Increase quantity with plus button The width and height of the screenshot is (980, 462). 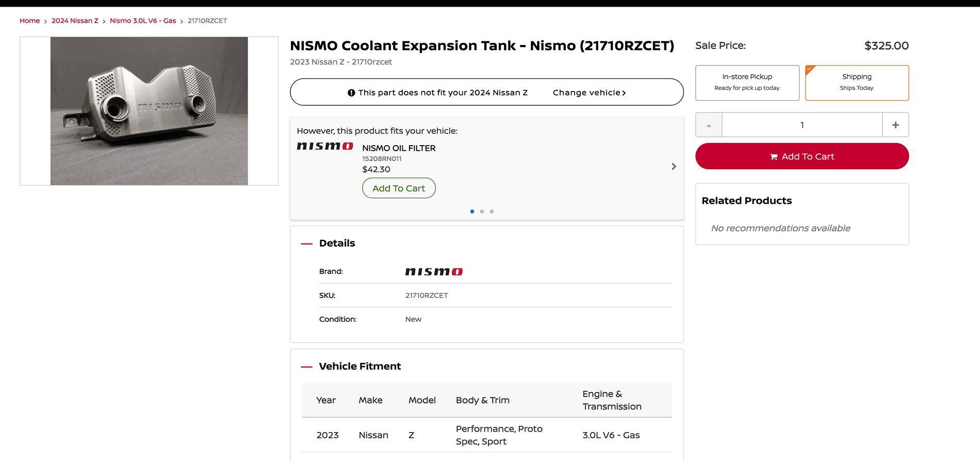click(x=895, y=125)
